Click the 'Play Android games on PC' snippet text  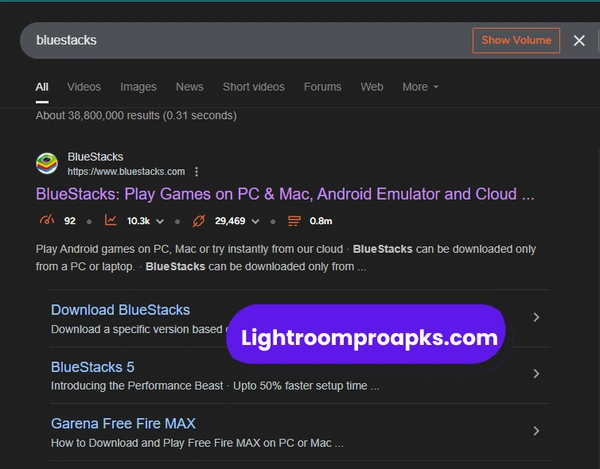[285, 257]
